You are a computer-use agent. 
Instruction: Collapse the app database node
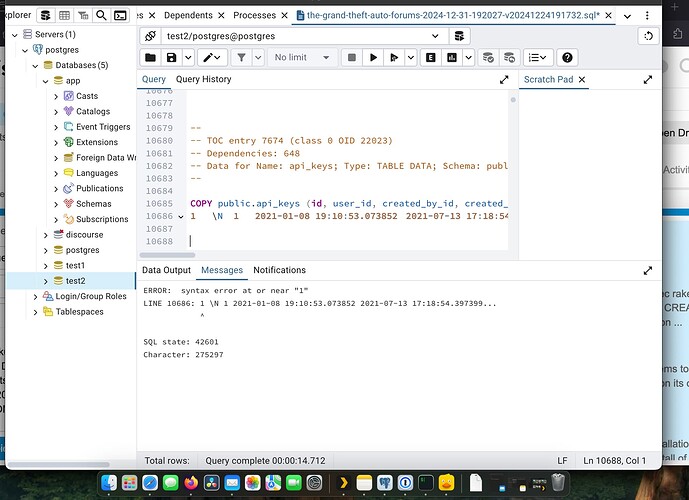[x=46, y=81]
